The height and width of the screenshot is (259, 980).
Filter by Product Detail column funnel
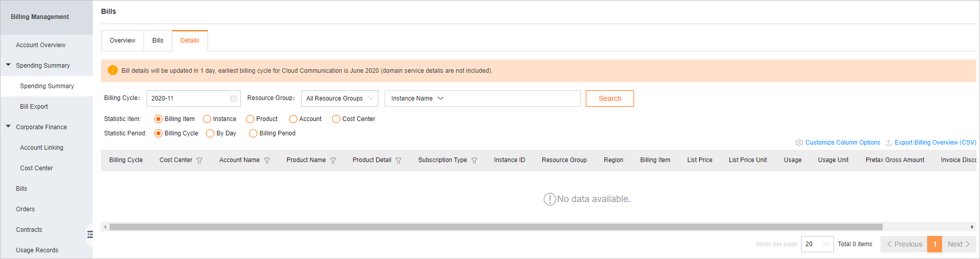[x=398, y=161]
